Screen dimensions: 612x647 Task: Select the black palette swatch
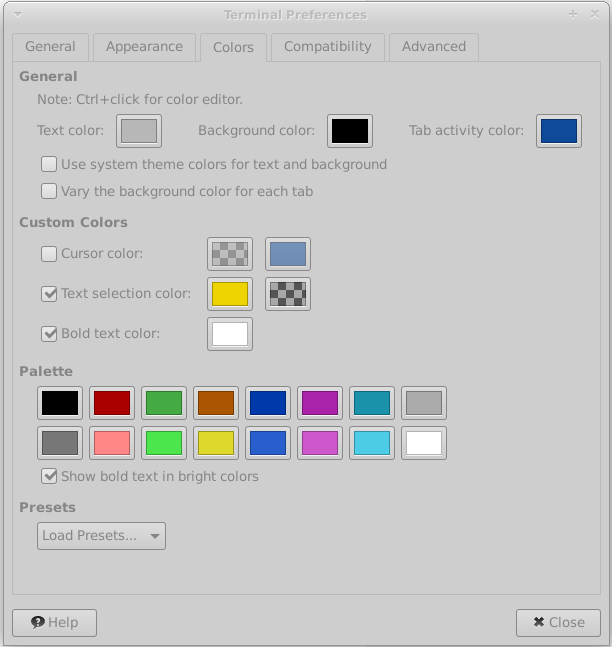[60, 403]
